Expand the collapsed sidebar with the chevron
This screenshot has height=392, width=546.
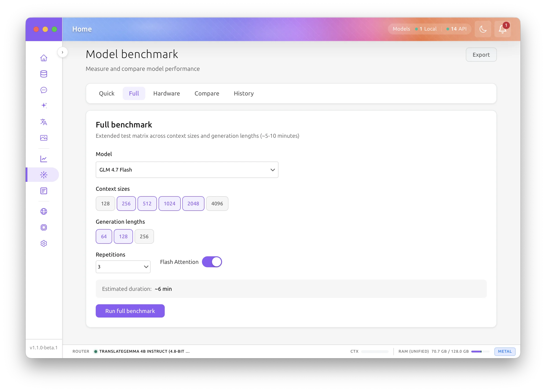coord(62,52)
